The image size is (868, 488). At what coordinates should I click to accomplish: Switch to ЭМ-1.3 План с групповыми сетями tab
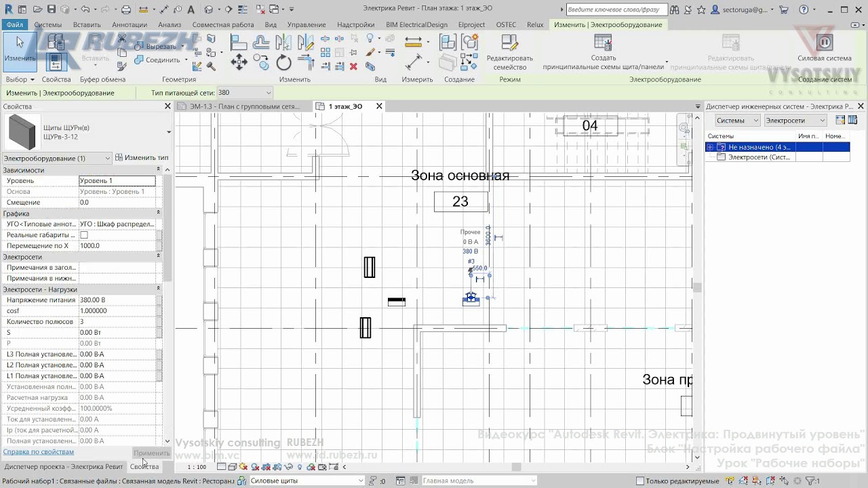coord(244,106)
